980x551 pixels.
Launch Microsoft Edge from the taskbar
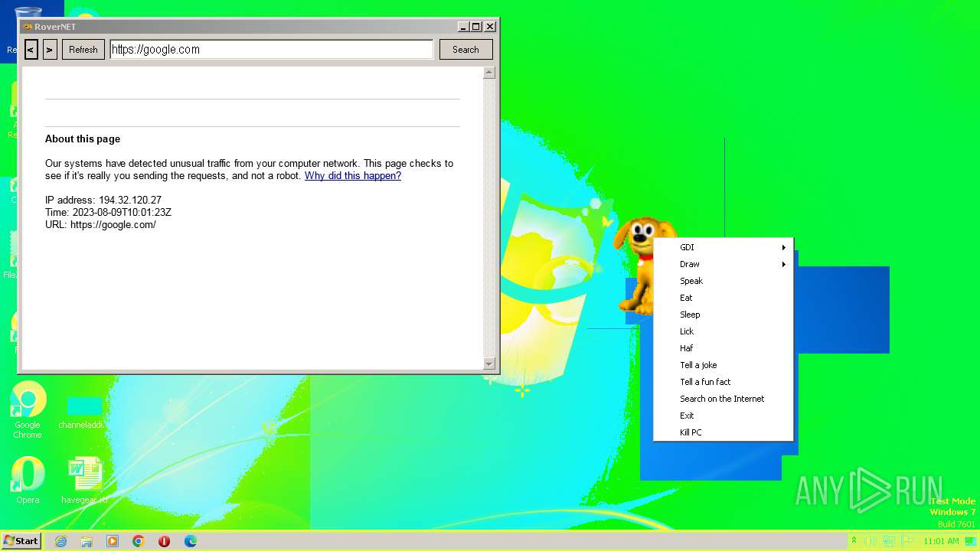tap(191, 541)
